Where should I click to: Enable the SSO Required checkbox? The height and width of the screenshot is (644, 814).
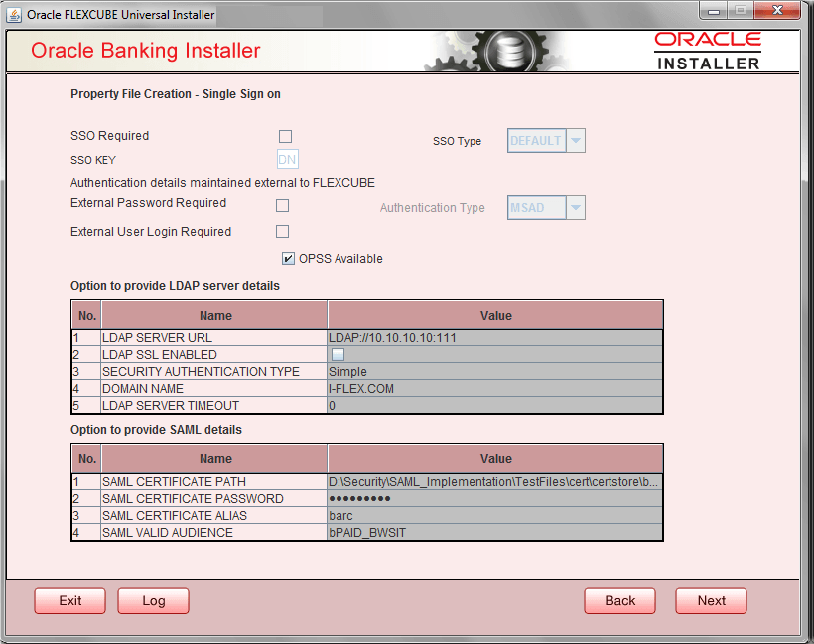click(285, 136)
